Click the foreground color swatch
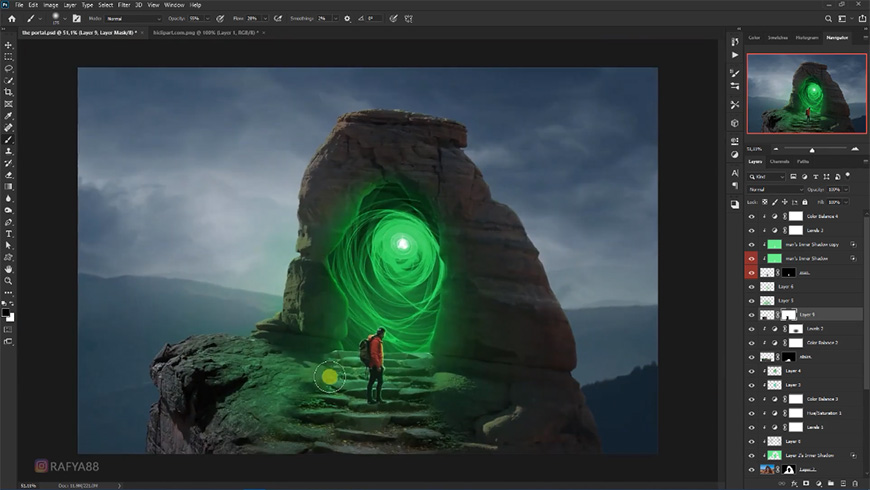The image size is (870, 490). click(x=6, y=313)
